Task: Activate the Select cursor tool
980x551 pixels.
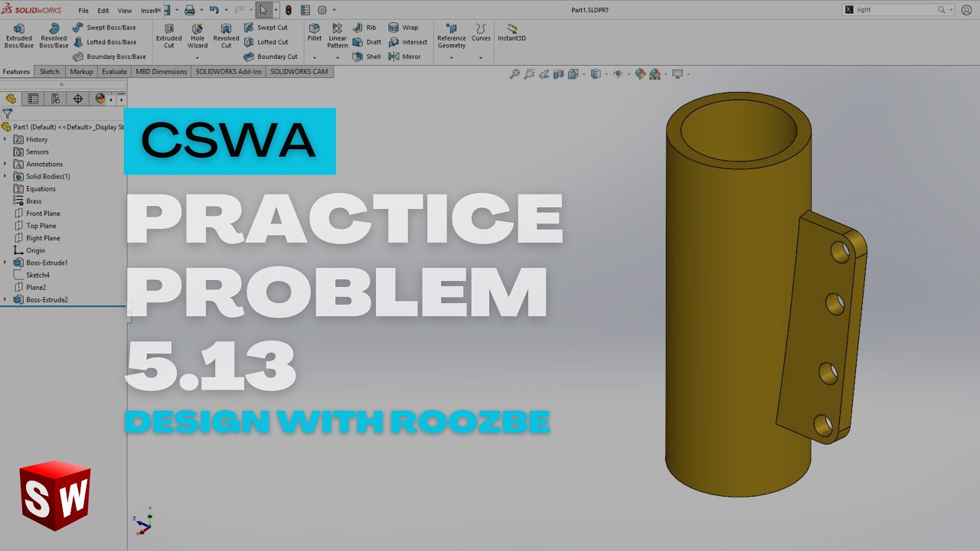Action: [x=263, y=10]
